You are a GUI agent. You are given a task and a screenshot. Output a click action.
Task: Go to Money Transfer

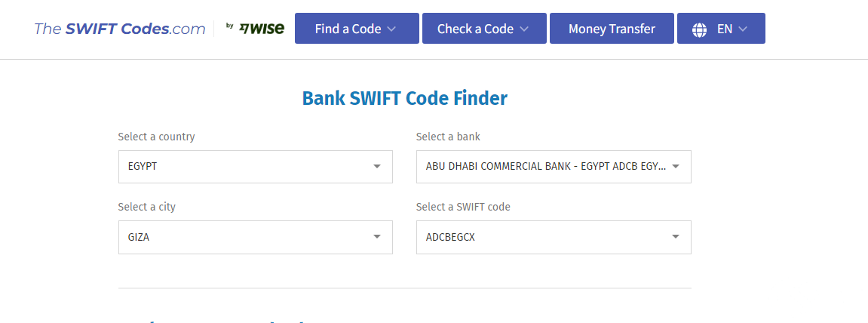(x=612, y=28)
